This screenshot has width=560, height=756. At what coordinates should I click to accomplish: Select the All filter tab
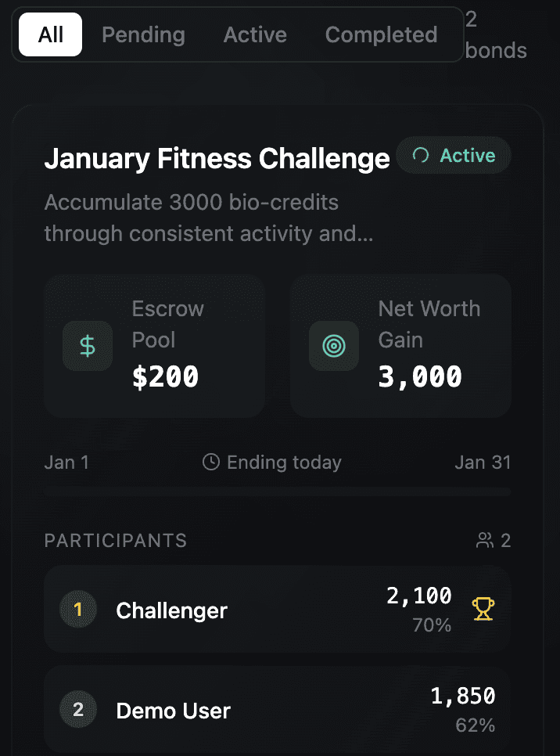pyautogui.click(x=50, y=34)
